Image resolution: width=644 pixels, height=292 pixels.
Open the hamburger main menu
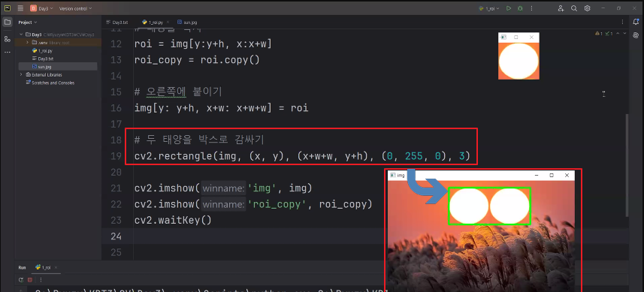coord(20,8)
